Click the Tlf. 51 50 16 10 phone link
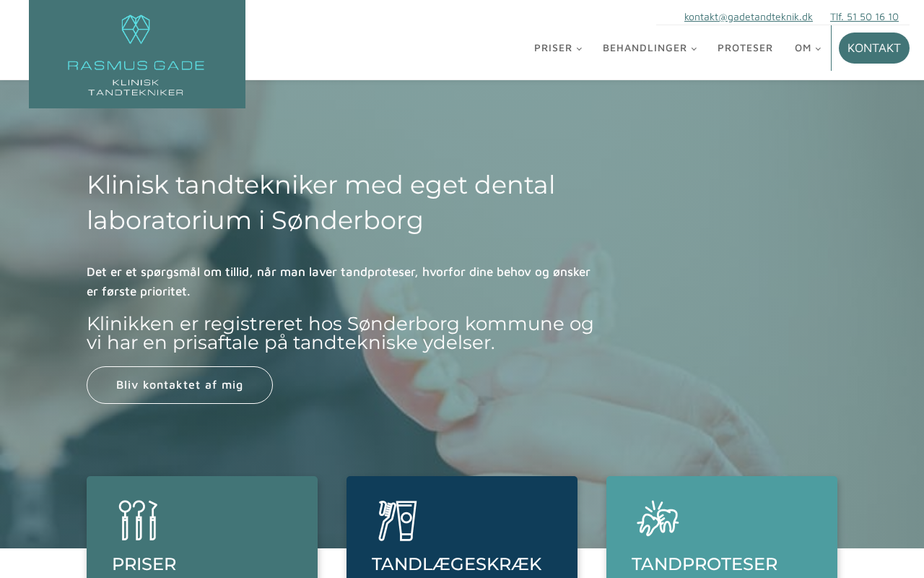 point(864,17)
